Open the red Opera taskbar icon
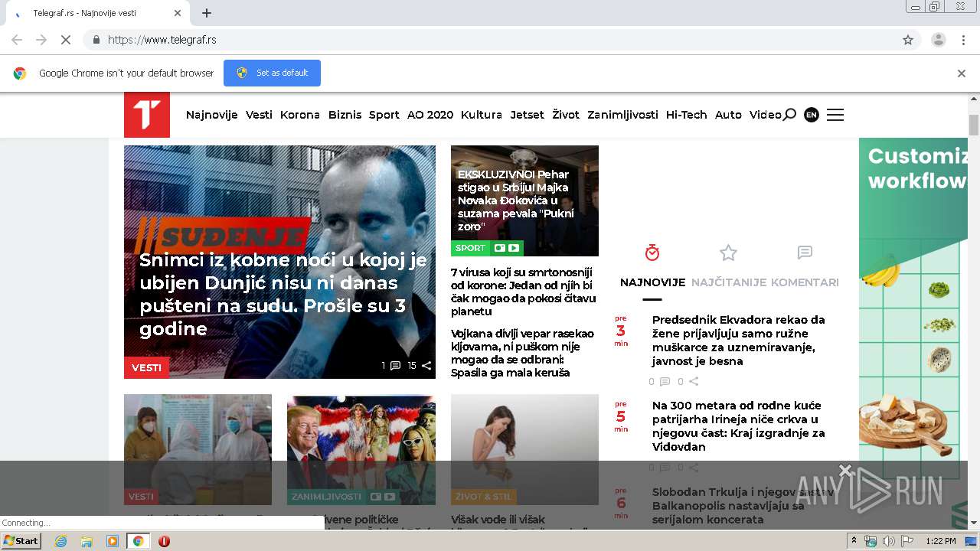The image size is (980, 551). coord(164,541)
